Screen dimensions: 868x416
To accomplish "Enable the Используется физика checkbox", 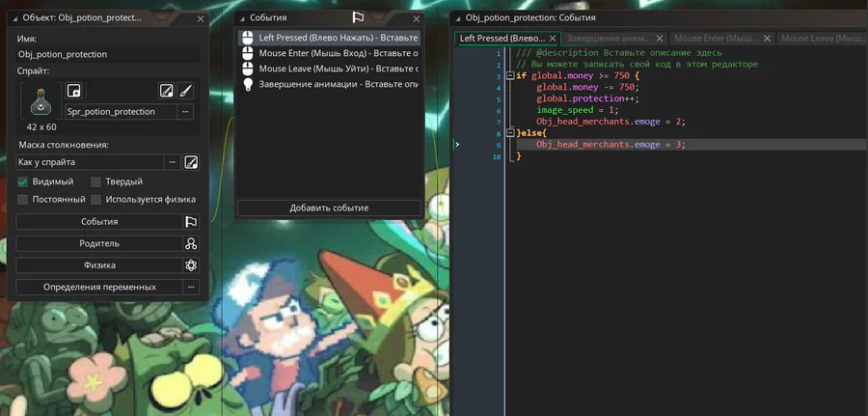I will click(95, 200).
